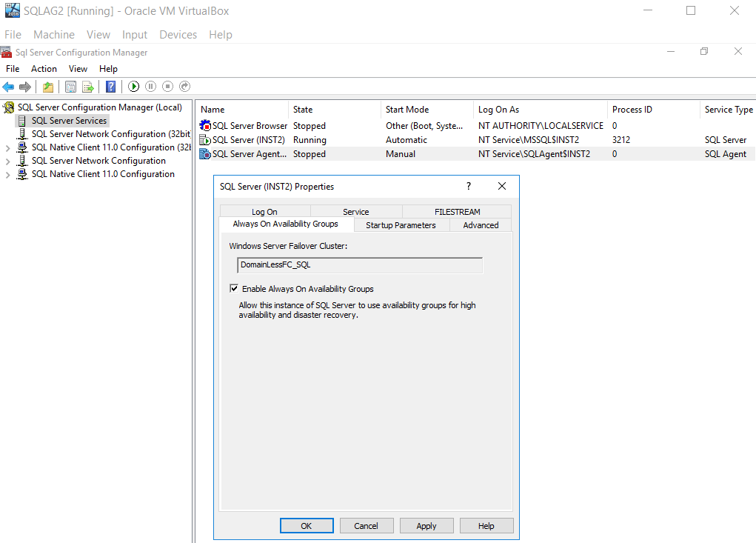The image size is (756, 543).
Task: Uncheck Enable Always On Availability Groups
Action: click(x=234, y=289)
